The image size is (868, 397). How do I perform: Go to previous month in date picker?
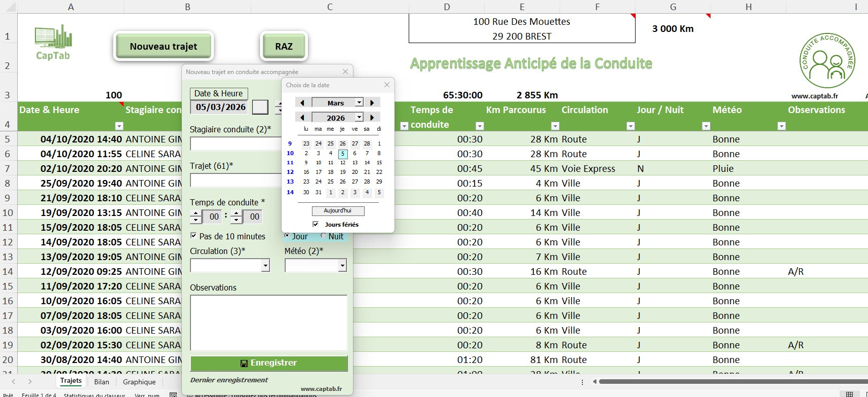pos(302,102)
